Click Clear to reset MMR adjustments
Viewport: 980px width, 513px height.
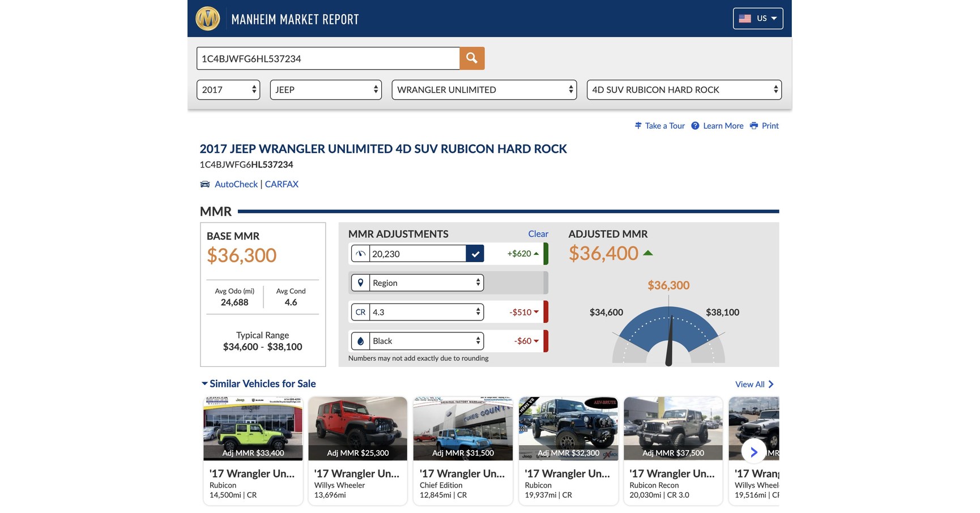point(537,233)
